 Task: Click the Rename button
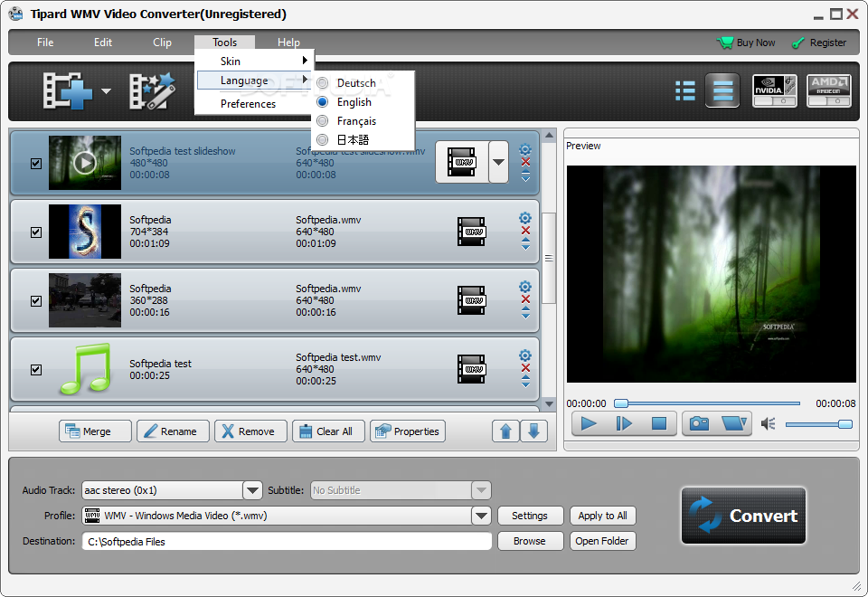click(174, 431)
